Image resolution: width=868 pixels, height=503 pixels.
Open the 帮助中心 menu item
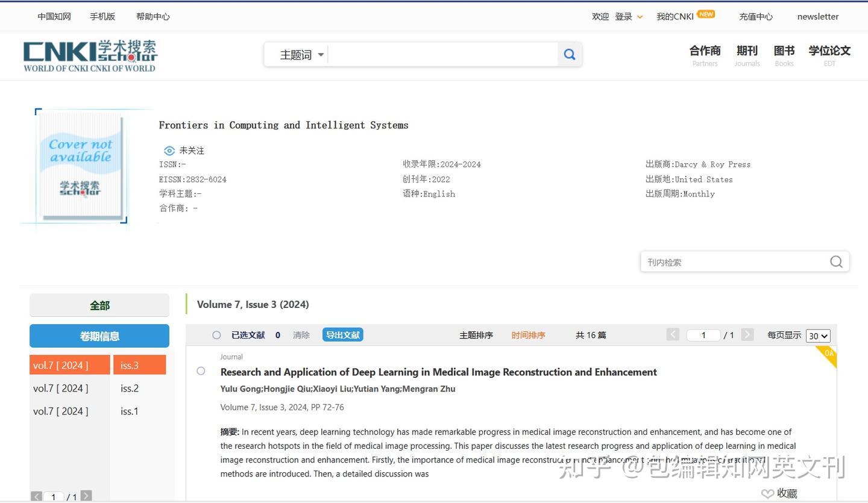coord(153,16)
